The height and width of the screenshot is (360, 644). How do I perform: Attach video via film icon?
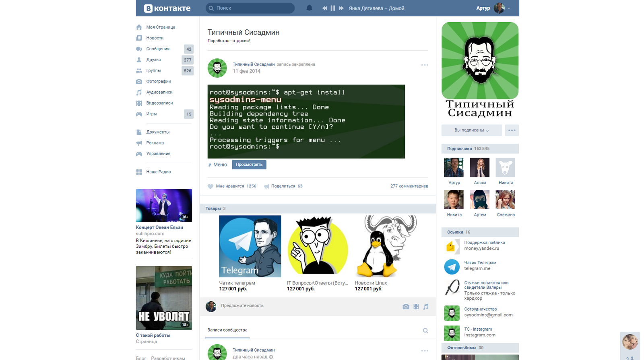[x=416, y=307]
